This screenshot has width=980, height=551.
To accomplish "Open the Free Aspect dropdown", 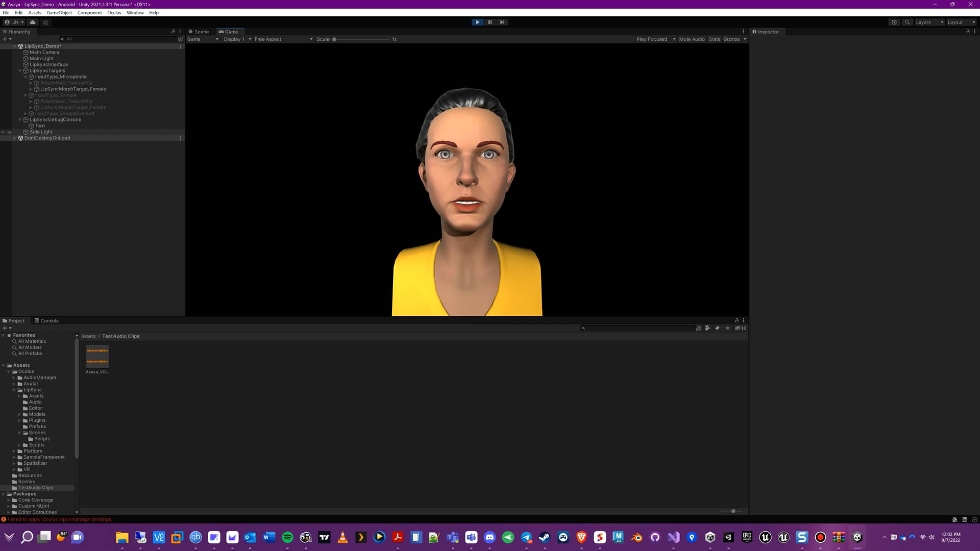I will [x=283, y=39].
